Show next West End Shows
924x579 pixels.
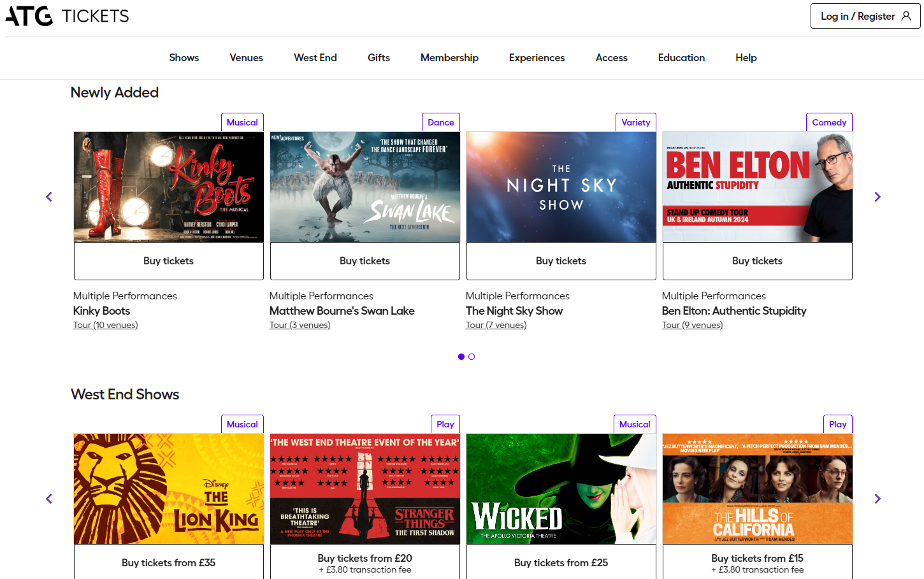tap(877, 499)
